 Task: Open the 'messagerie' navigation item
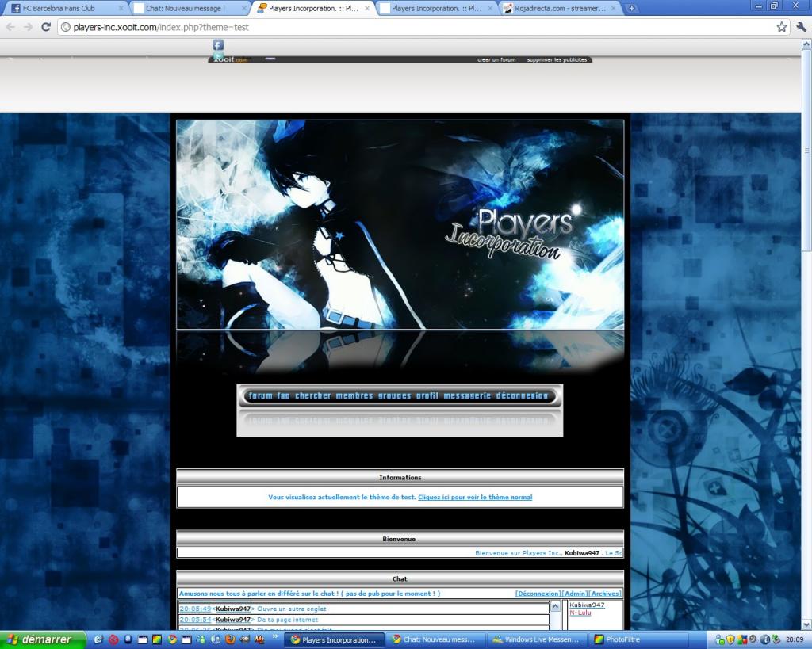(467, 396)
